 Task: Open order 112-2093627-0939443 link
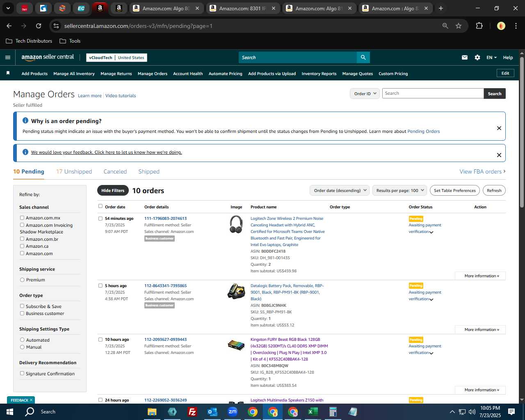[x=165, y=340]
